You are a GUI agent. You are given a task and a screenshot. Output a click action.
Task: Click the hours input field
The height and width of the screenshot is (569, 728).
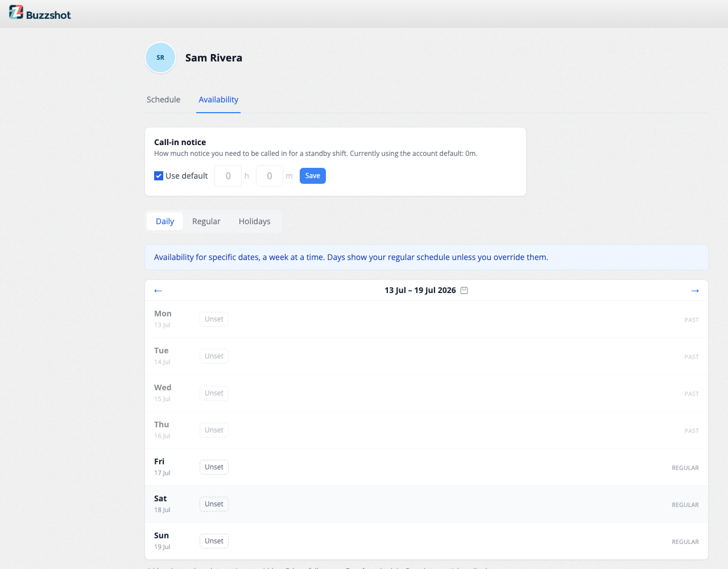click(x=228, y=176)
